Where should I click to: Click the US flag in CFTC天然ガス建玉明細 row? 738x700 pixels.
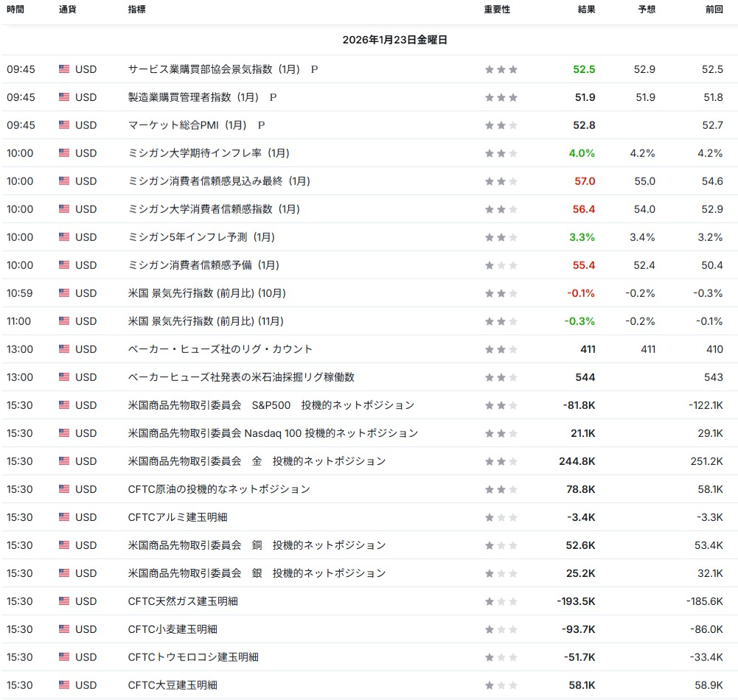coord(64,601)
